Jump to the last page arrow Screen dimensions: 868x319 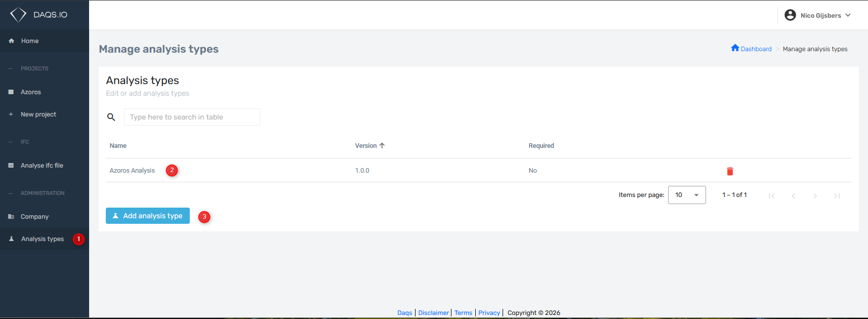837,196
